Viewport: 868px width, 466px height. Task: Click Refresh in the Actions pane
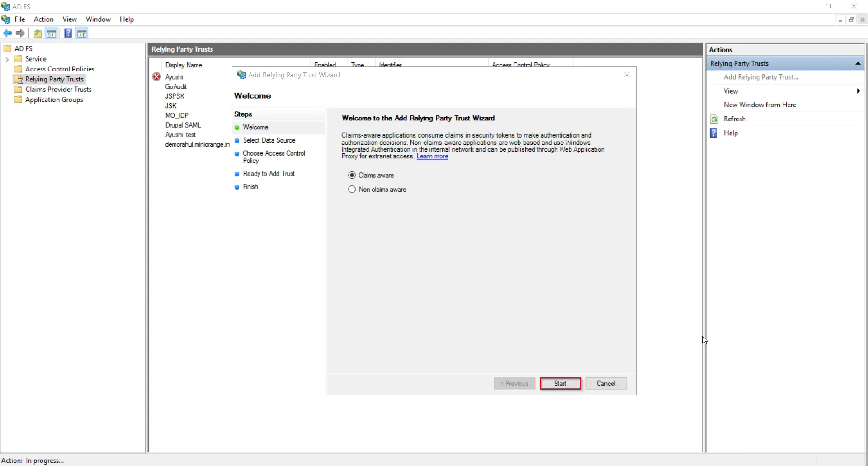tap(735, 119)
